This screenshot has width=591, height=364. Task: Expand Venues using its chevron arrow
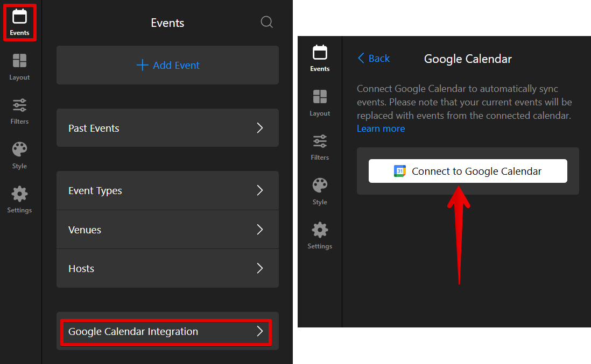pyautogui.click(x=259, y=230)
